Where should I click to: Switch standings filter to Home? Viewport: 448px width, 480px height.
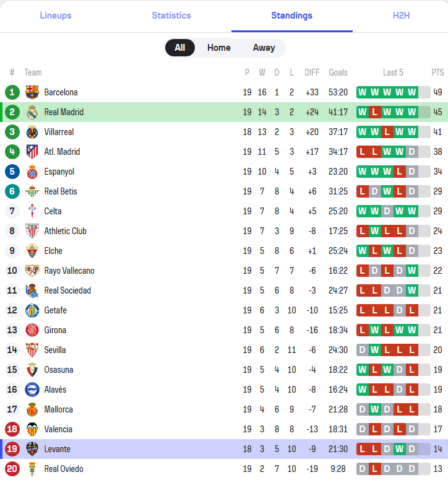point(218,48)
